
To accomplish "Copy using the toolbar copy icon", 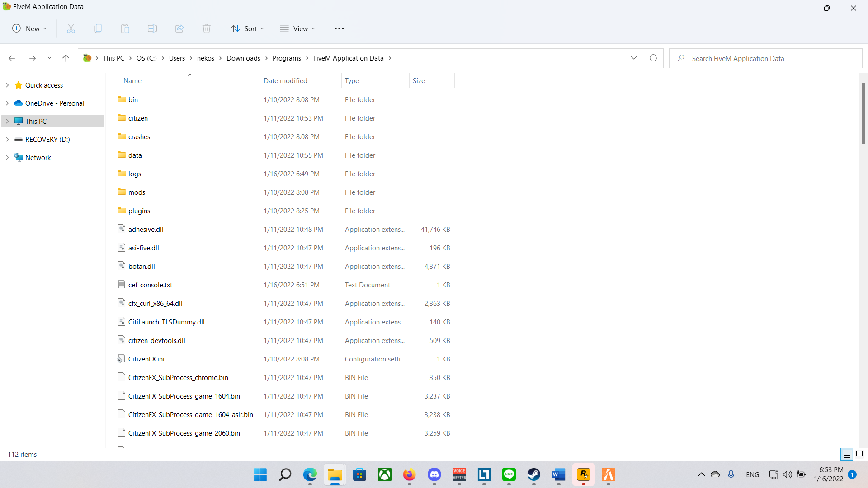I will pos(98,28).
